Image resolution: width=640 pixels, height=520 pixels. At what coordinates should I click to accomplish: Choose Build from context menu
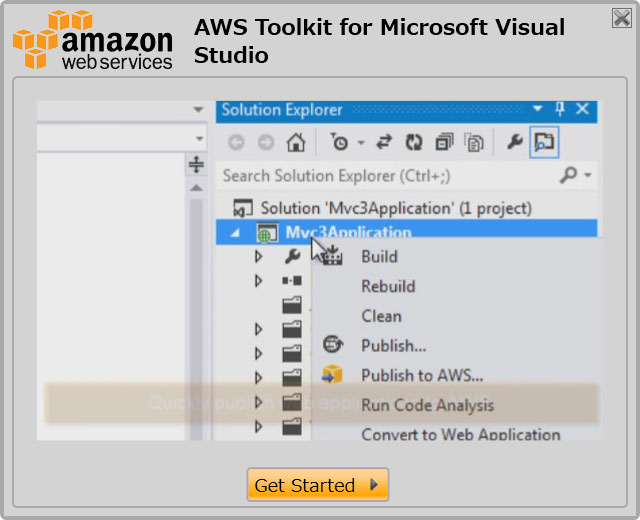[379, 257]
